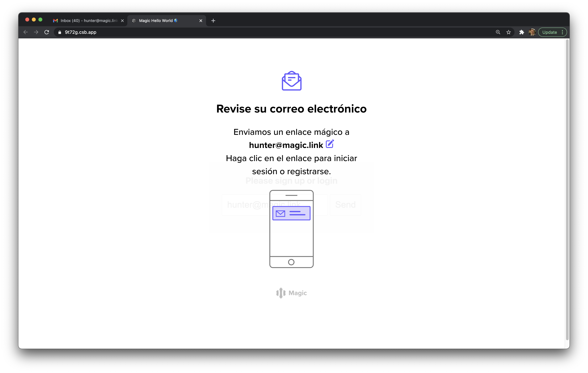Close the Magic Hello World tab
Image resolution: width=588 pixels, height=373 pixels.
tap(201, 21)
